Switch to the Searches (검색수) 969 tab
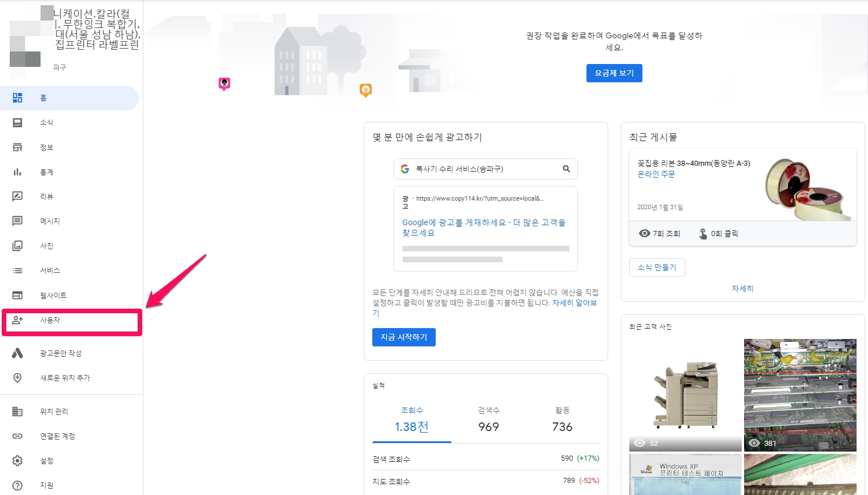 click(488, 420)
